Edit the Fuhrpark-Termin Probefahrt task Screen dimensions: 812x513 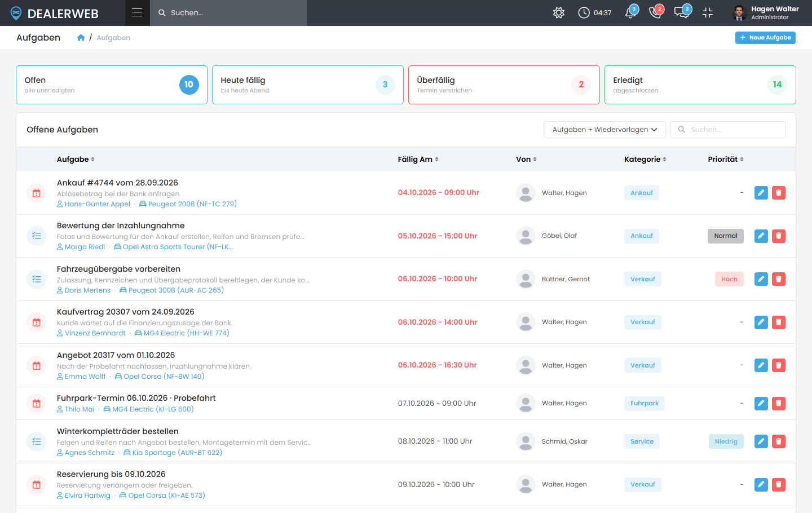761,403
